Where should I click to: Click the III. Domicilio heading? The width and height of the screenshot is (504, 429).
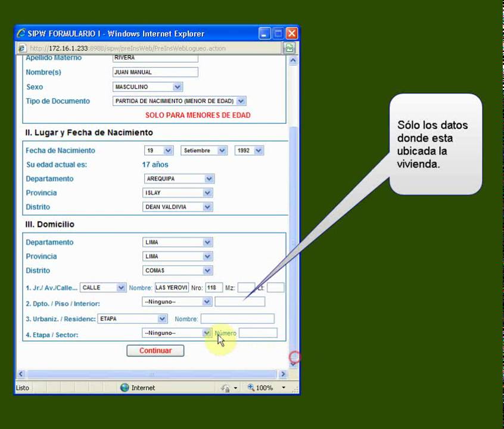pyautogui.click(x=50, y=225)
